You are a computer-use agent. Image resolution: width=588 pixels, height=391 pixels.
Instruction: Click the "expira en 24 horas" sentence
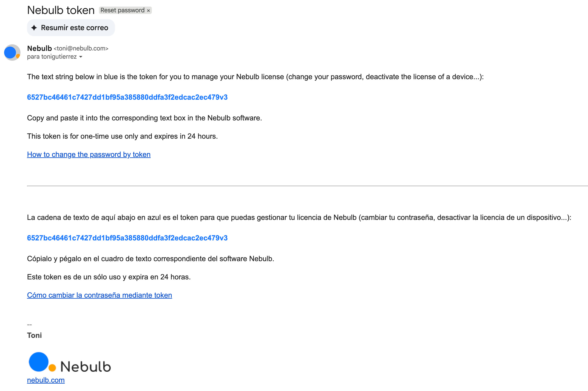[x=109, y=277]
